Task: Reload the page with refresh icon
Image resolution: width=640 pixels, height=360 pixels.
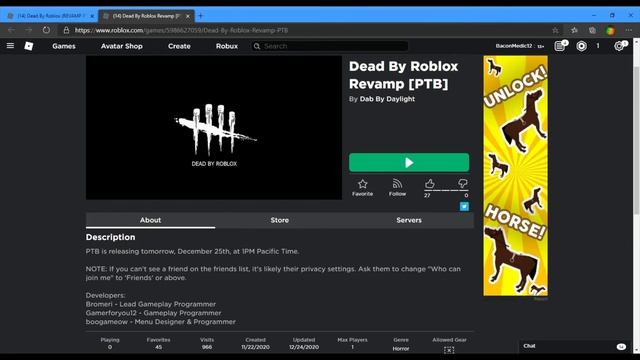Action: pyautogui.click(x=46, y=30)
